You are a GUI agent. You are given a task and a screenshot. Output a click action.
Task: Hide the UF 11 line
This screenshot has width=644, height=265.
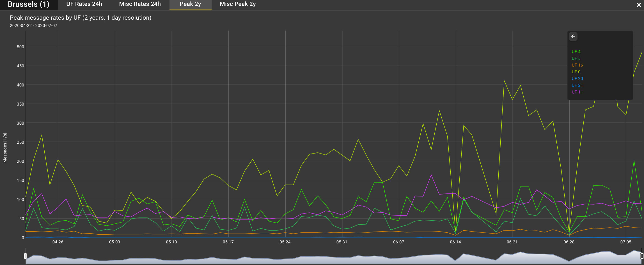point(577,92)
